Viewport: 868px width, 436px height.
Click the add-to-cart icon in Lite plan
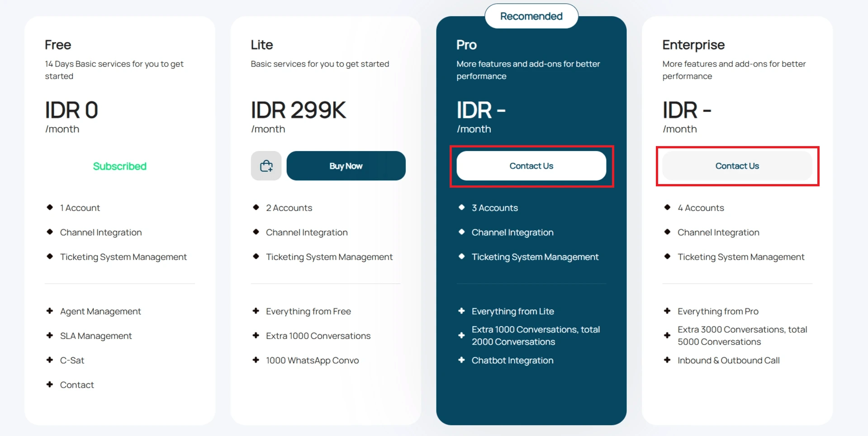tap(266, 166)
